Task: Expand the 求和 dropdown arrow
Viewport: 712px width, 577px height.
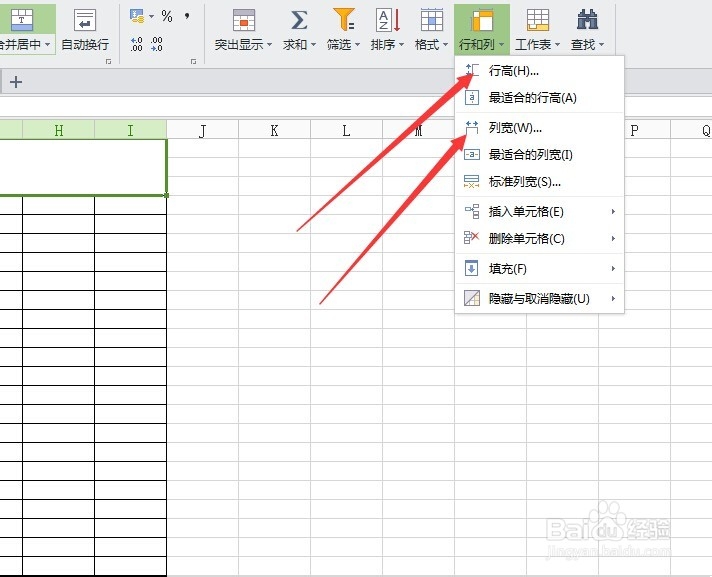Action: pyautogui.click(x=313, y=44)
